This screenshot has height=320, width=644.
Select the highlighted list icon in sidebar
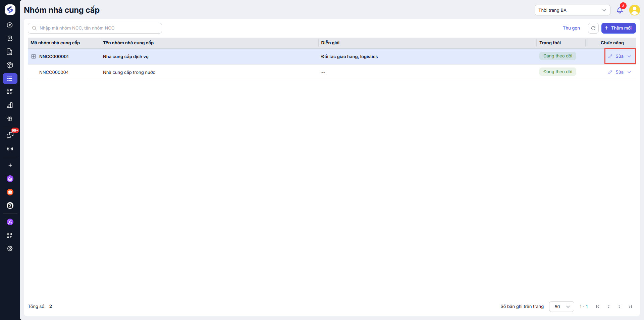10,79
